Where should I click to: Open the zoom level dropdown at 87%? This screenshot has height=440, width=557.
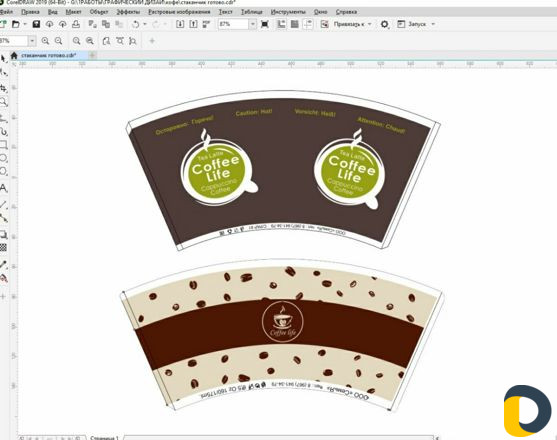[x=253, y=24]
